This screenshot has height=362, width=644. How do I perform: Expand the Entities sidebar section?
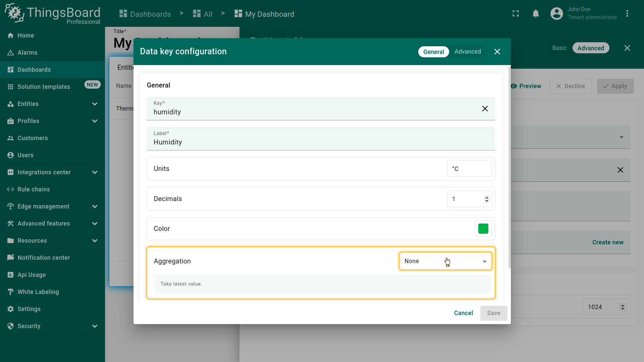coord(95,104)
